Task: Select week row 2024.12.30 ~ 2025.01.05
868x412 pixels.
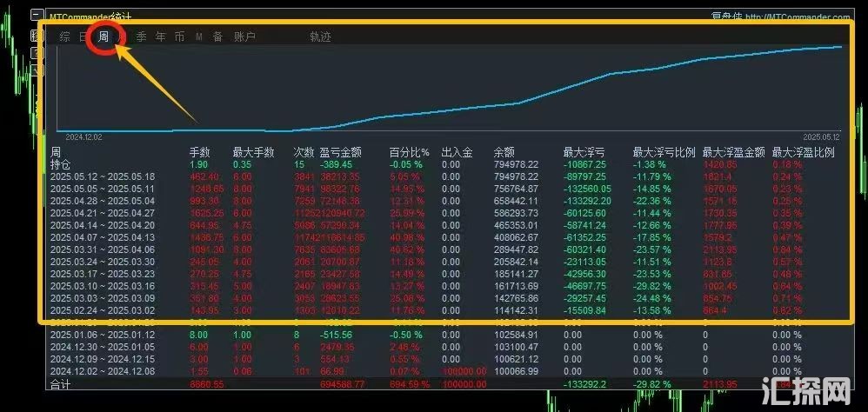Action: click(x=103, y=348)
